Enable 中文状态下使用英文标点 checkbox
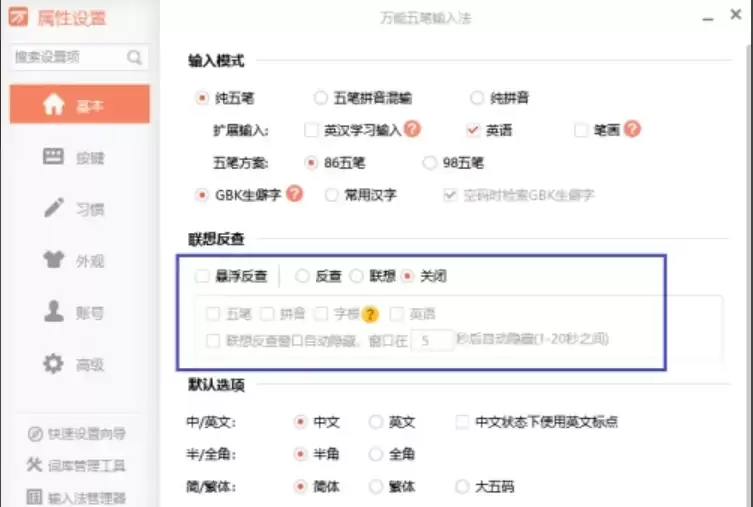The width and height of the screenshot is (753, 507). coord(462,422)
